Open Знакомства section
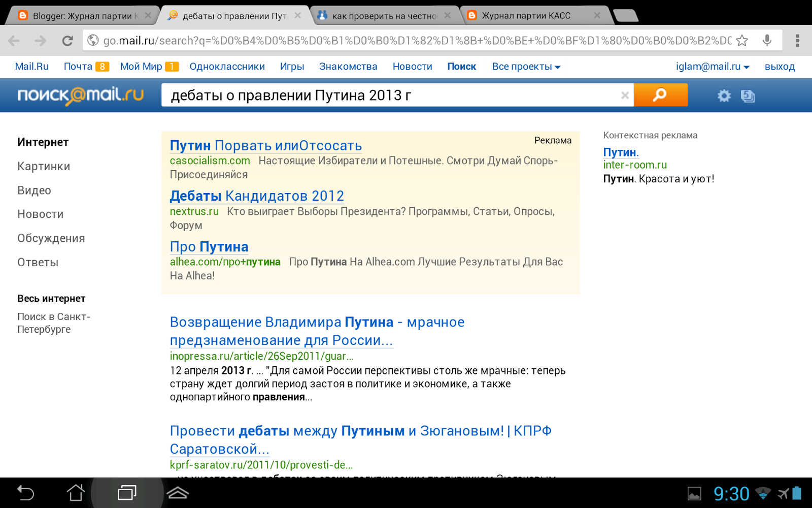This screenshot has width=812, height=508. [x=348, y=67]
